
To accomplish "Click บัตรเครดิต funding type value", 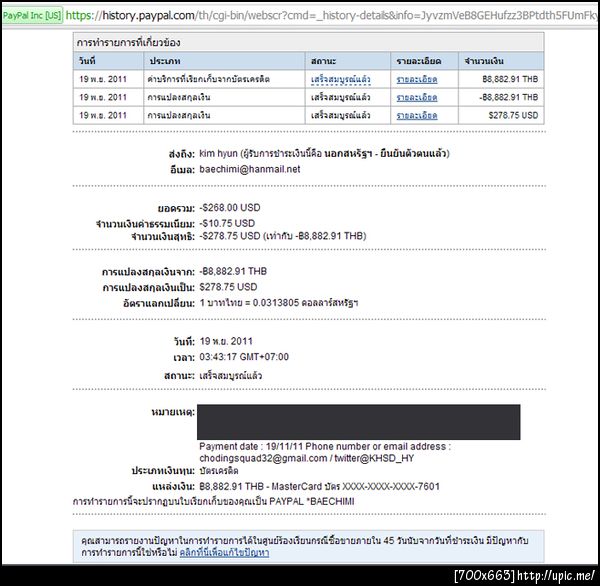I will coord(219,471).
